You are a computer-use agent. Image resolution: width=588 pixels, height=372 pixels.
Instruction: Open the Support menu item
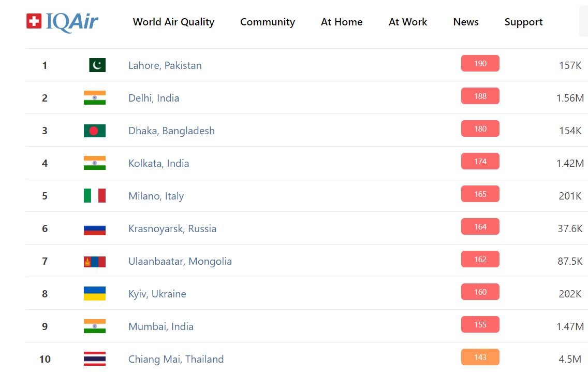click(524, 22)
